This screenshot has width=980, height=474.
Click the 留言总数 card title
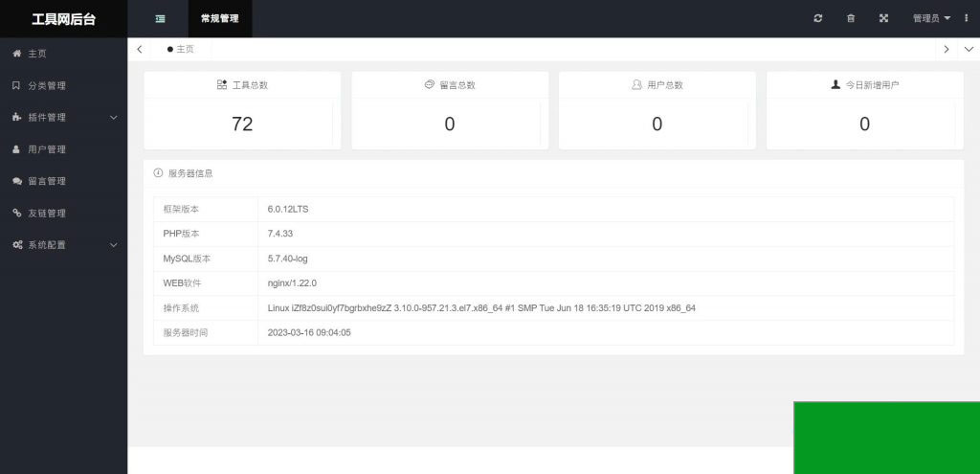457,85
